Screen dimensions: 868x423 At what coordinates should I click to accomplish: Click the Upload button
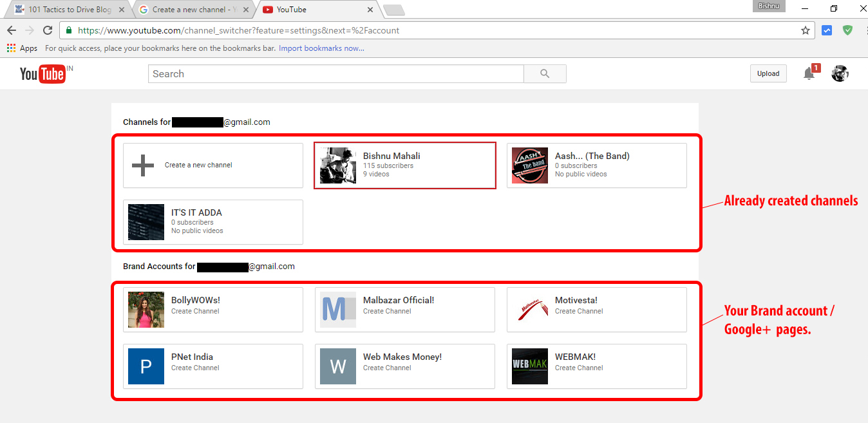[768, 73]
